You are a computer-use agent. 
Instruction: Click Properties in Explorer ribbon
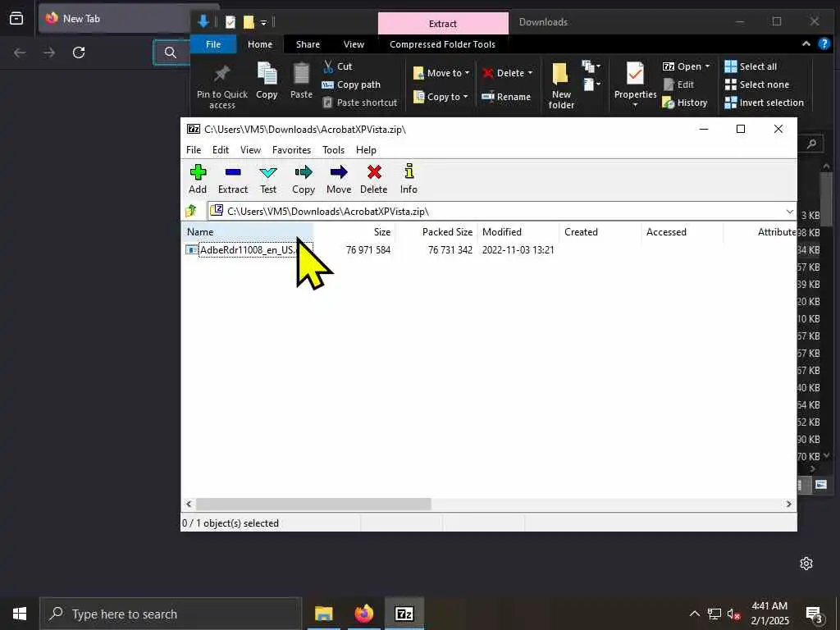(x=636, y=84)
